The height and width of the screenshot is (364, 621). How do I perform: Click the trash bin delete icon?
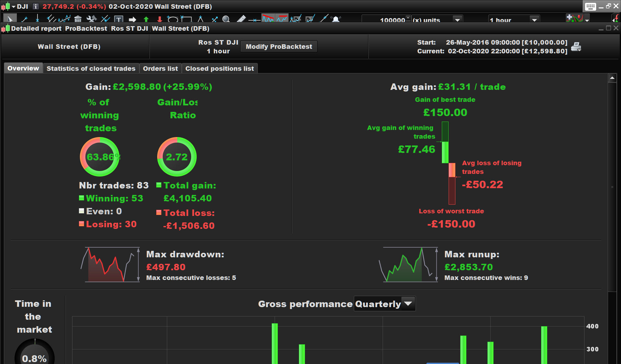pyautogui.click(x=78, y=19)
